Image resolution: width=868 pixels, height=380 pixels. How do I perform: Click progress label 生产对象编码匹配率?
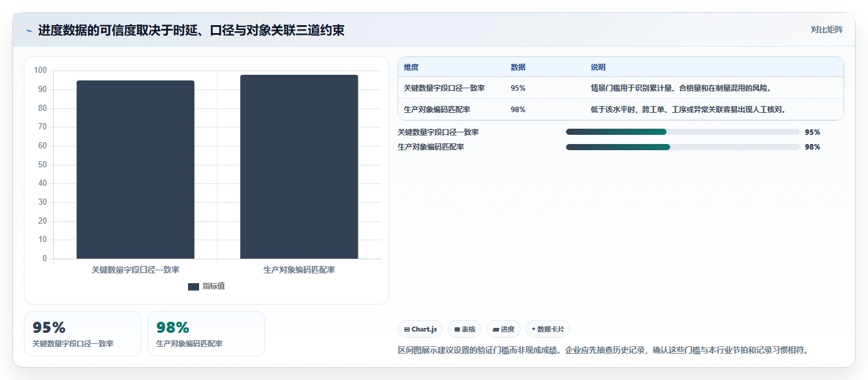pyautogui.click(x=431, y=147)
